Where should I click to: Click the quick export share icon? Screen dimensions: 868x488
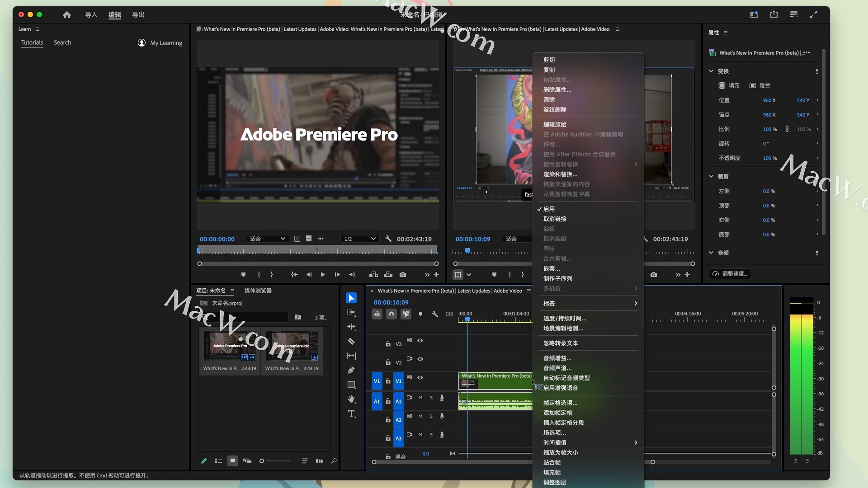(774, 14)
